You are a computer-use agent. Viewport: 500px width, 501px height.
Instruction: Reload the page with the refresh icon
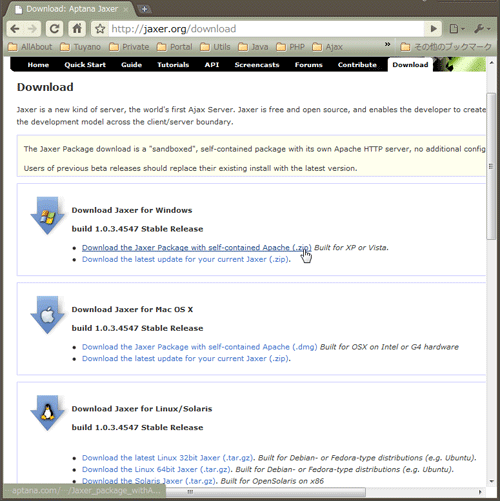[54, 29]
